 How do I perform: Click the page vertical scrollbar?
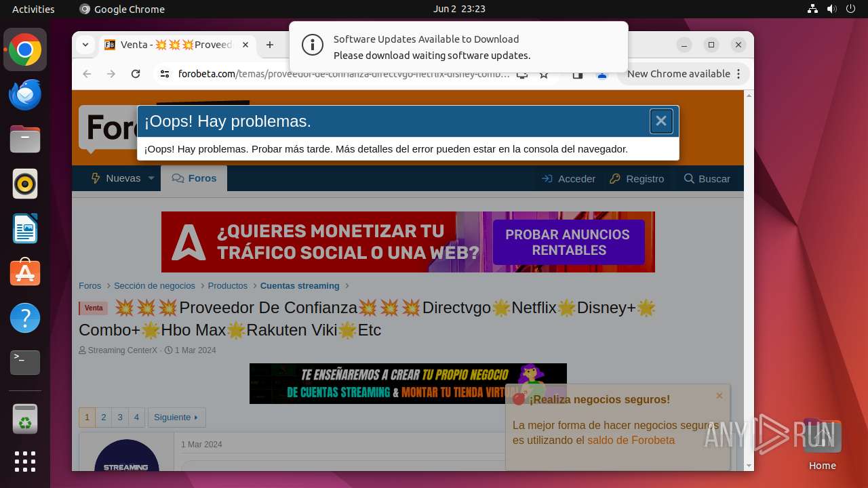click(x=749, y=280)
